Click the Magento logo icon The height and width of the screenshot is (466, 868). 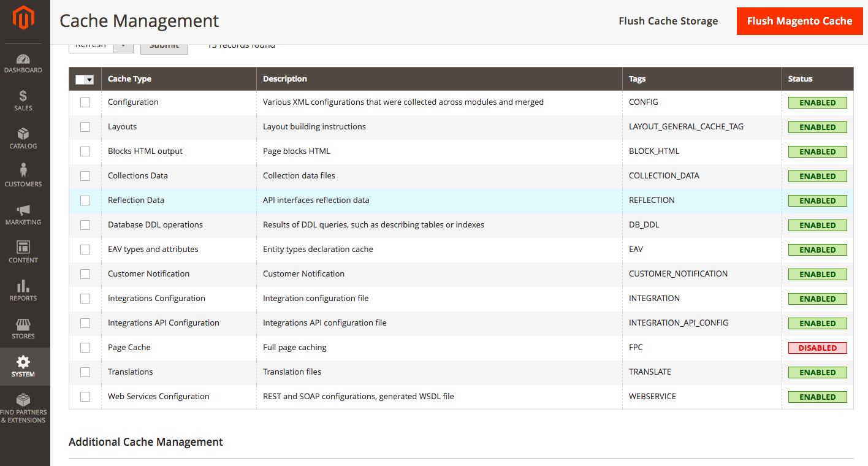[x=23, y=18]
